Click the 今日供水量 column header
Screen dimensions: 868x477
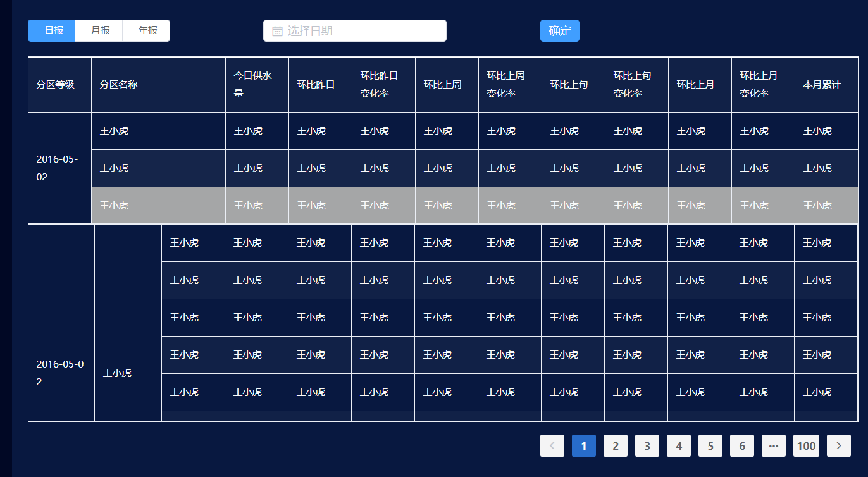(x=257, y=85)
